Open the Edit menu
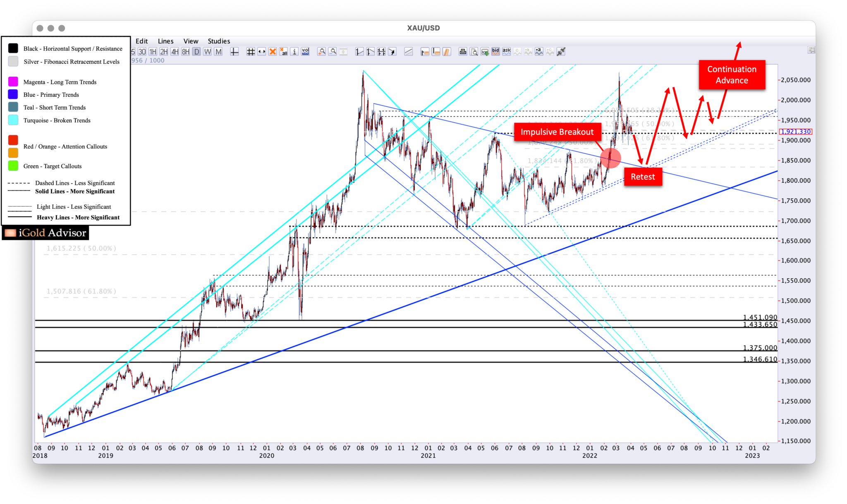The width and height of the screenshot is (847, 504). coord(141,41)
